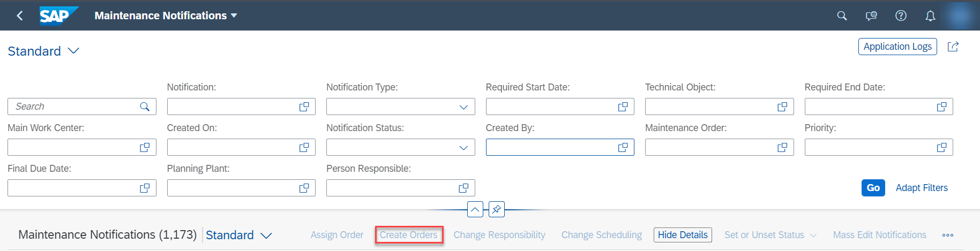Click the SAP back navigation arrow
Viewport: 980px width, 251px height.
tap(20, 16)
